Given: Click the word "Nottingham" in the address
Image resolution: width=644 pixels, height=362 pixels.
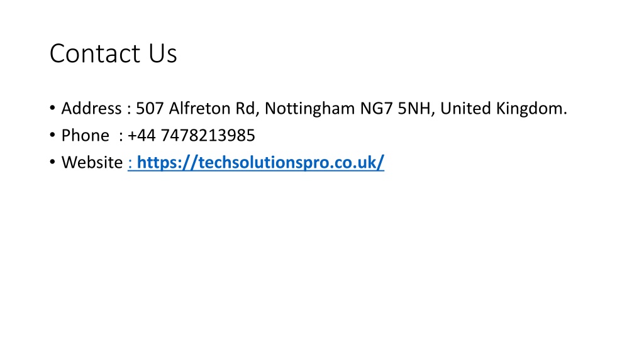Looking at the screenshot, I should point(309,108).
